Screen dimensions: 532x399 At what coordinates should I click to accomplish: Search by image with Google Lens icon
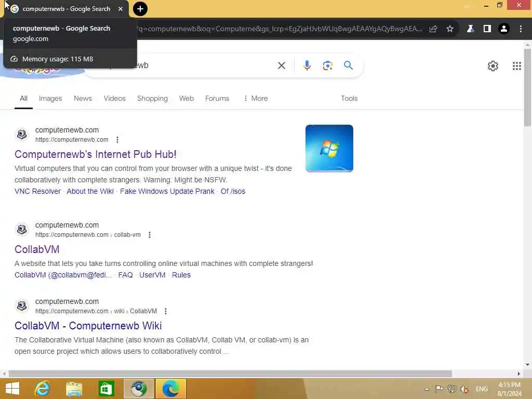pos(327,65)
